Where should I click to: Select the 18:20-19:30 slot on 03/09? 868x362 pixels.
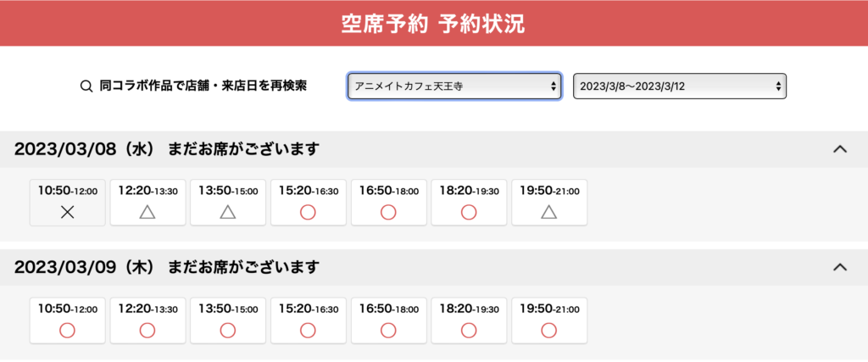[469, 320]
